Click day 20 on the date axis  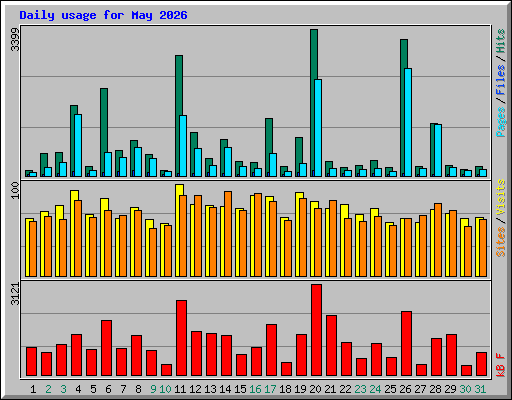315,389
